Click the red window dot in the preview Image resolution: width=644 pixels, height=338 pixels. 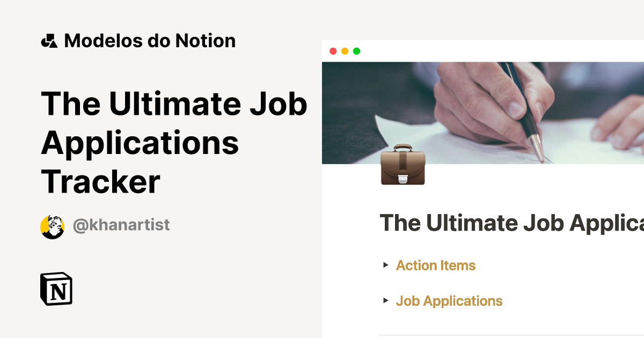[334, 50]
